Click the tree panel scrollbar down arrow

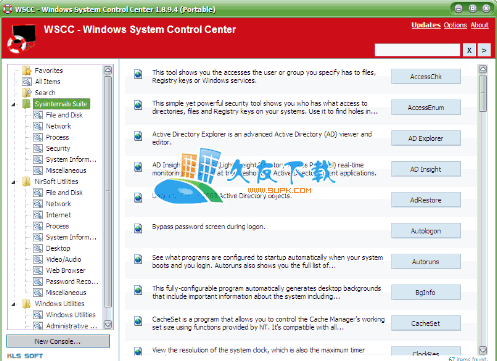pos(108,324)
